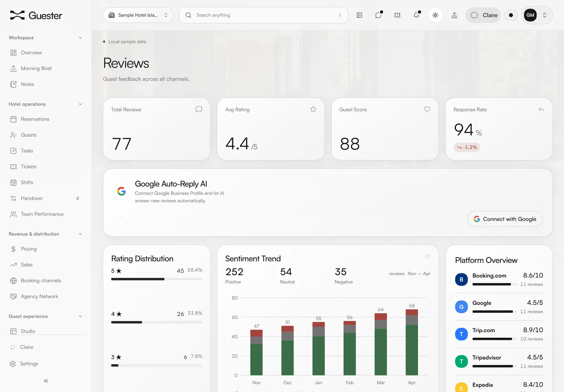
Task: Open Reservations page
Action: (x=46, y=119)
